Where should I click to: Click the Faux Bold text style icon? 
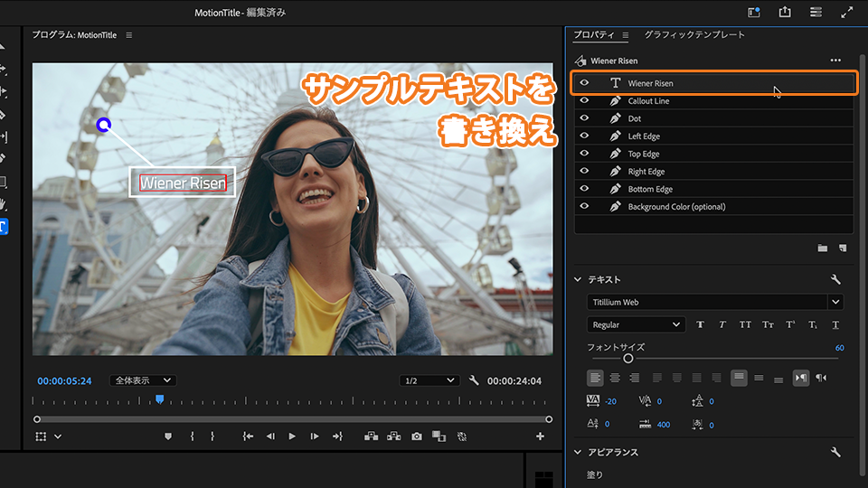(700, 325)
